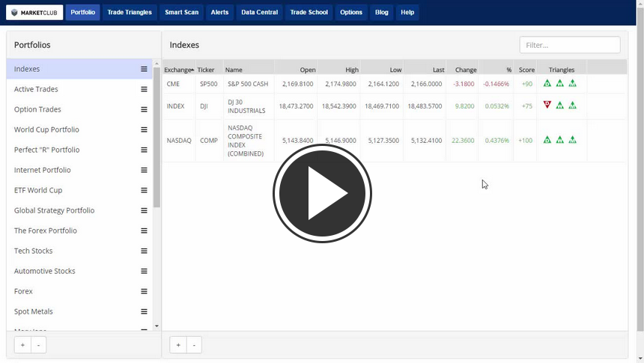Select the ETF World Cup portfolio
Screen dimensions: 644x363
point(79,190)
